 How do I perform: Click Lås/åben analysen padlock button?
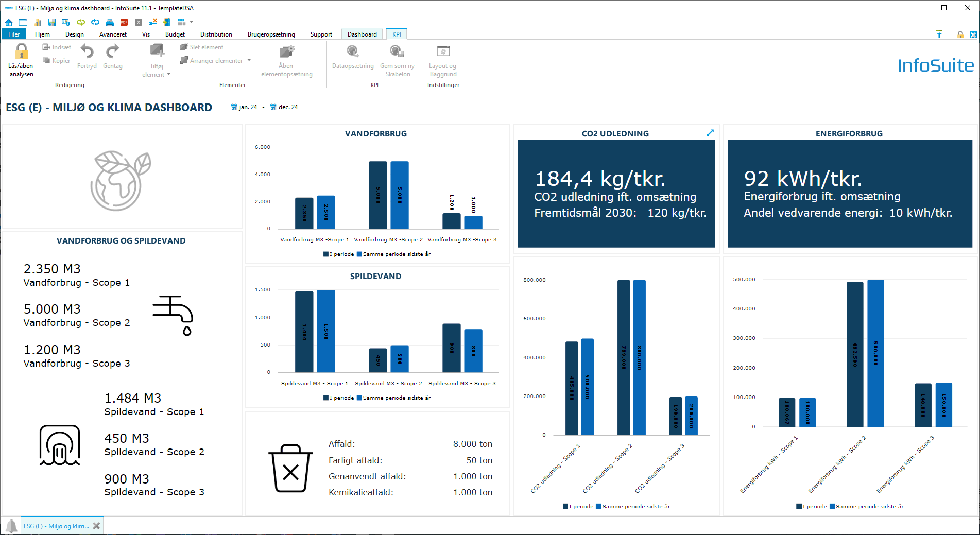point(21,60)
